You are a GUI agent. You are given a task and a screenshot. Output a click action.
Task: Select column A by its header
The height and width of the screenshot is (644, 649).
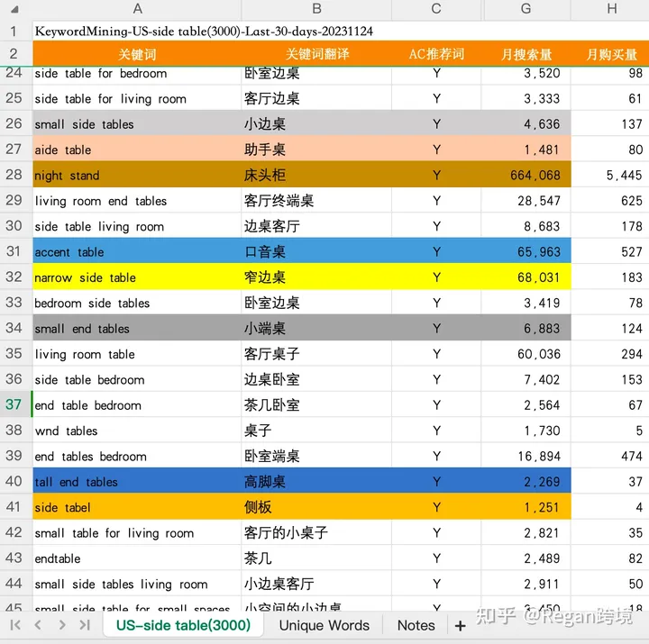[x=137, y=9]
